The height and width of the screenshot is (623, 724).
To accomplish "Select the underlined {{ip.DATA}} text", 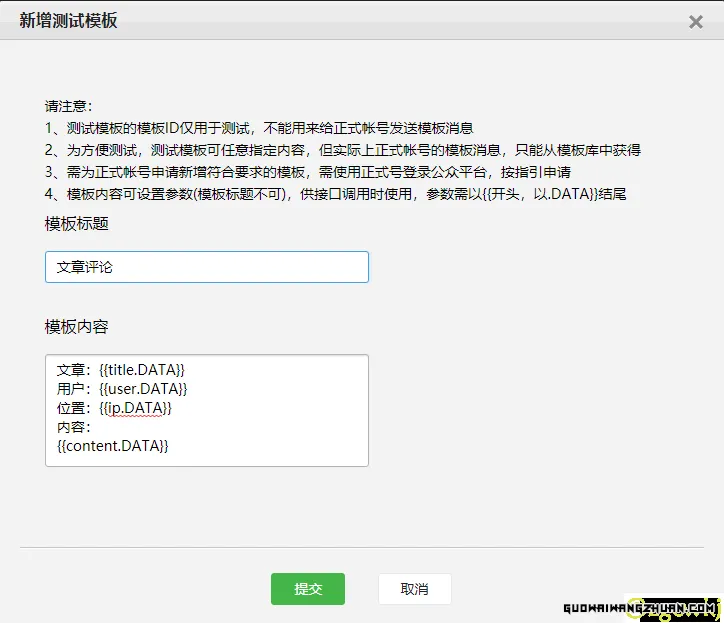I will coord(135,408).
